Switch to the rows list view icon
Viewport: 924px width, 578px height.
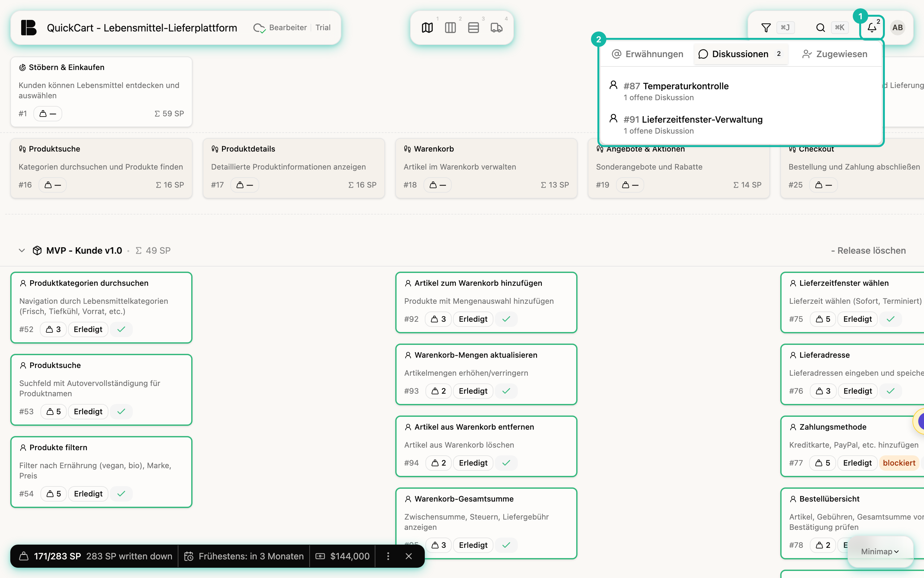click(474, 28)
